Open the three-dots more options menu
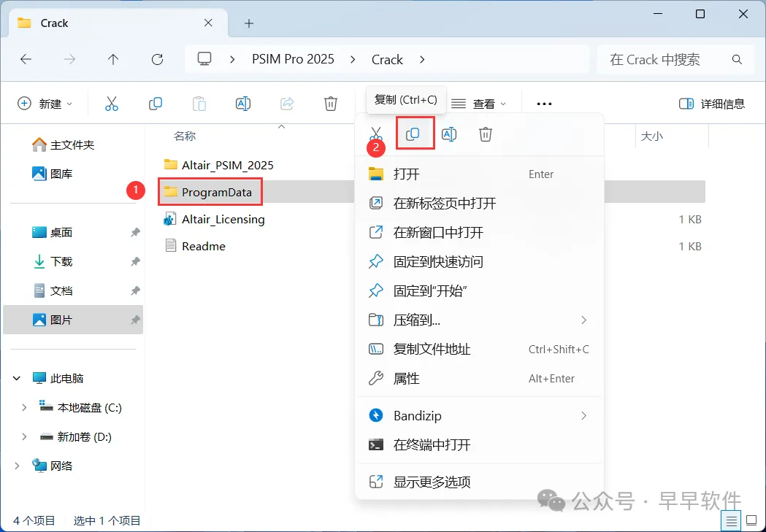The image size is (766, 532). 544,104
